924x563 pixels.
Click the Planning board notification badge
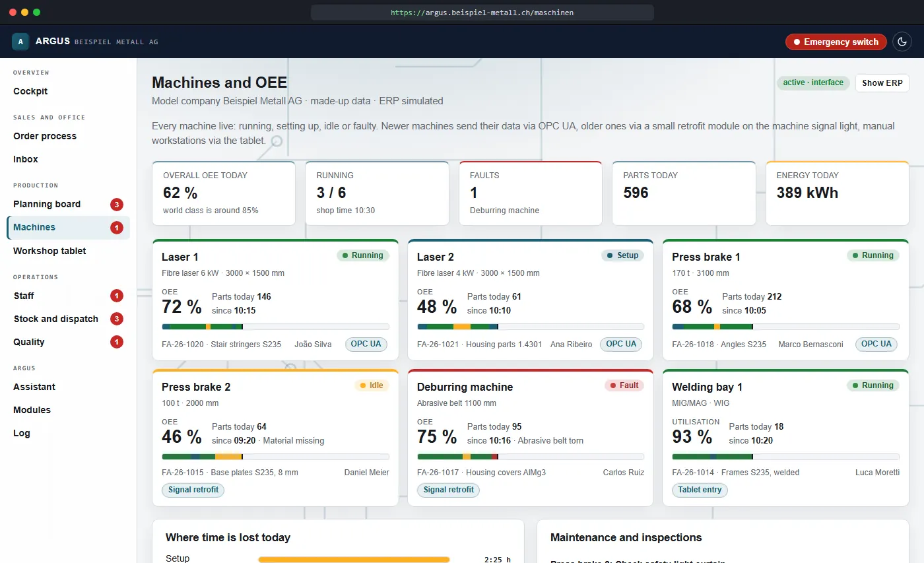117,205
